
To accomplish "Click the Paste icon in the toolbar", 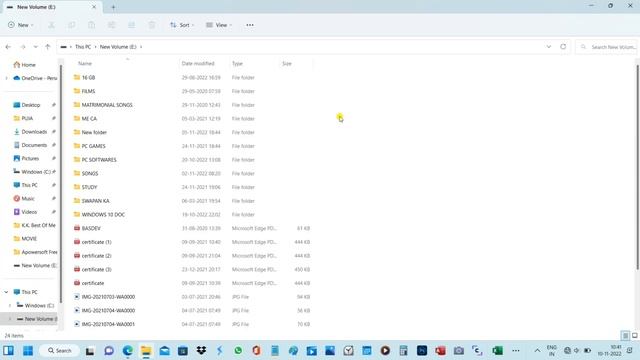I will (x=91, y=25).
